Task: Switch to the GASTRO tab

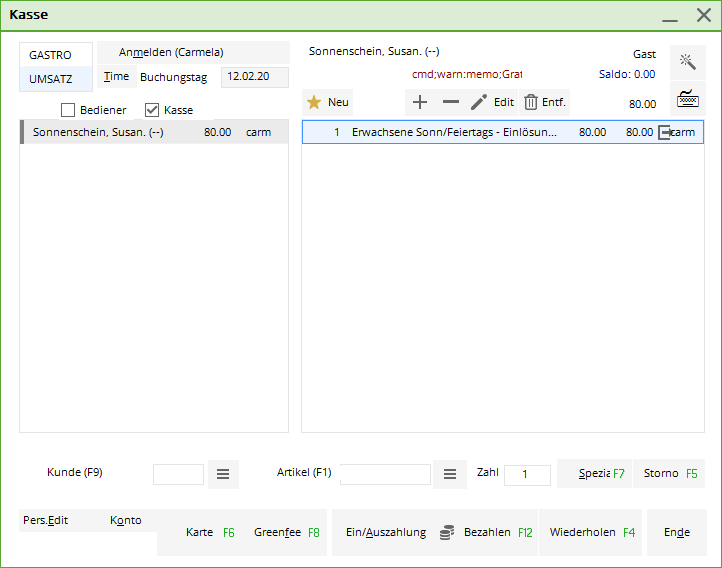Action: (x=51, y=55)
